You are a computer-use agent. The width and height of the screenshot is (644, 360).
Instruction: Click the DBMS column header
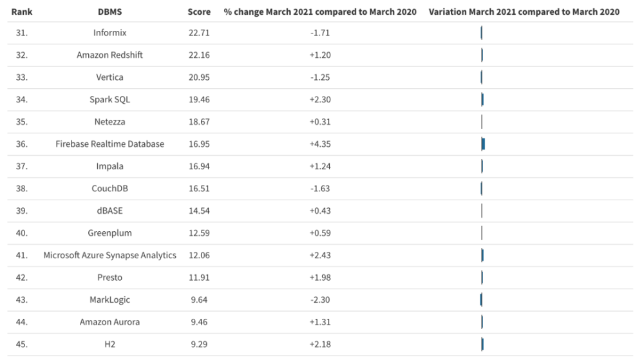click(x=109, y=12)
